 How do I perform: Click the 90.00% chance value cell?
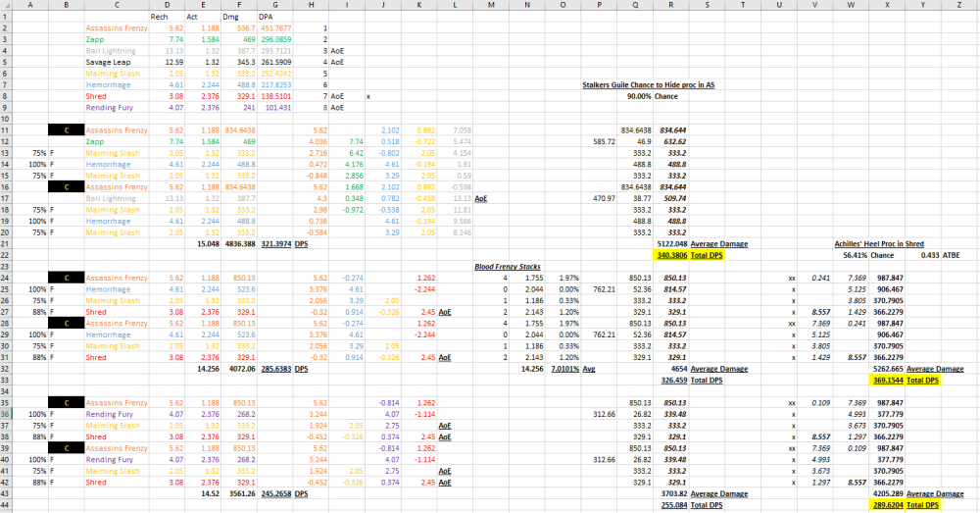tap(639, 96)
